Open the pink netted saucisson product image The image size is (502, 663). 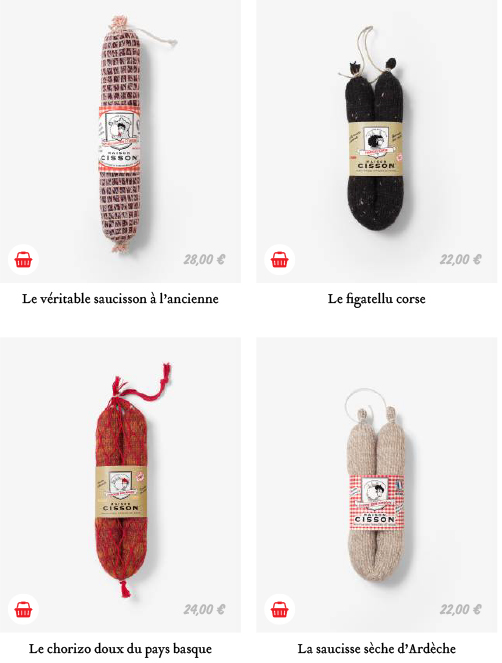tap(121, 134)
